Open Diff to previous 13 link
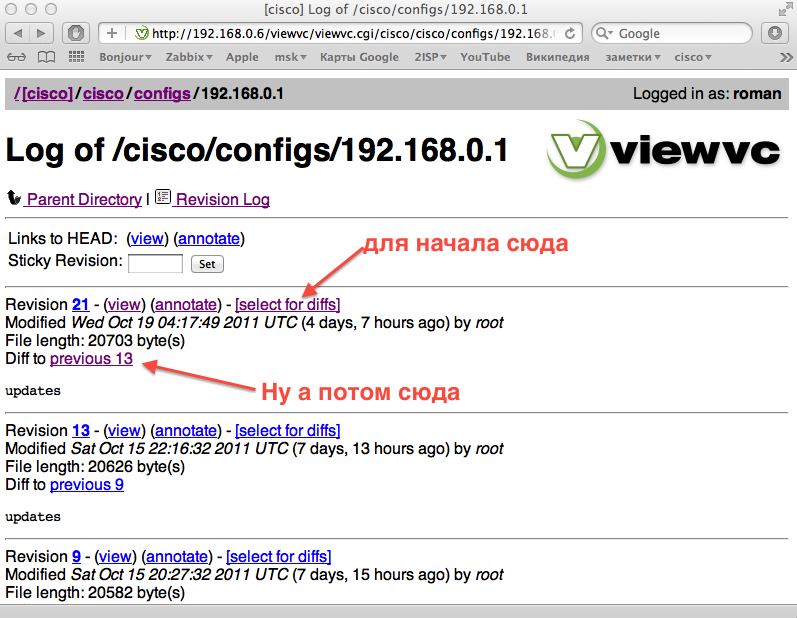The height and width of the screenshot is (618, 797). [x=91, y=358]
